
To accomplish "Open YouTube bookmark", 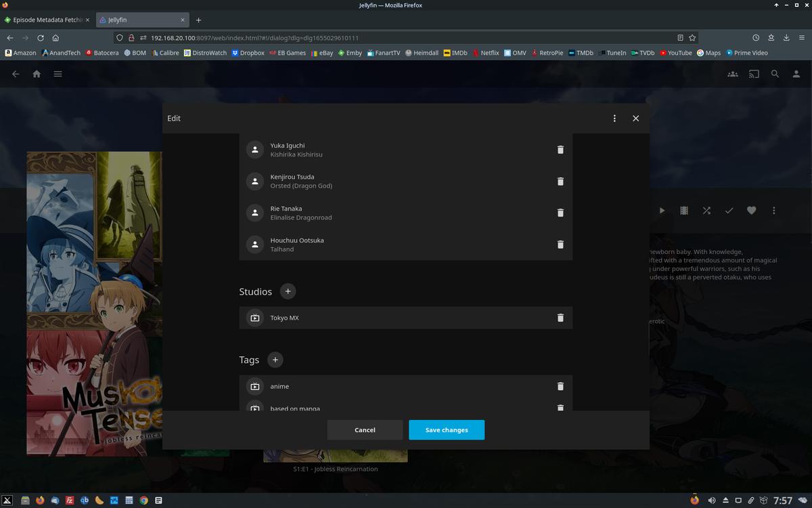I will point(676,53).
